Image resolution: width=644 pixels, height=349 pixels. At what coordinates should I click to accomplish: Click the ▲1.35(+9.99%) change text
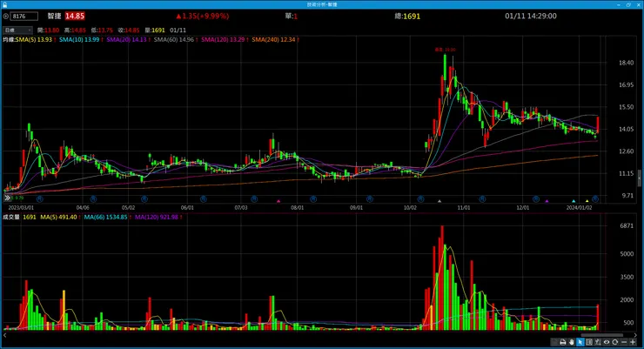tap(203, 16)
